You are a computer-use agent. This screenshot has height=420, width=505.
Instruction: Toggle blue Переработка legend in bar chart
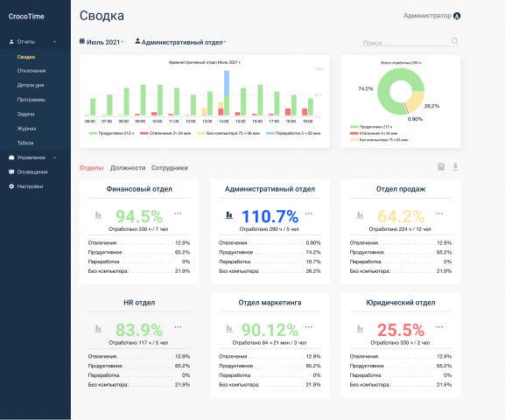pyautogui.click(x=293, y=133)
